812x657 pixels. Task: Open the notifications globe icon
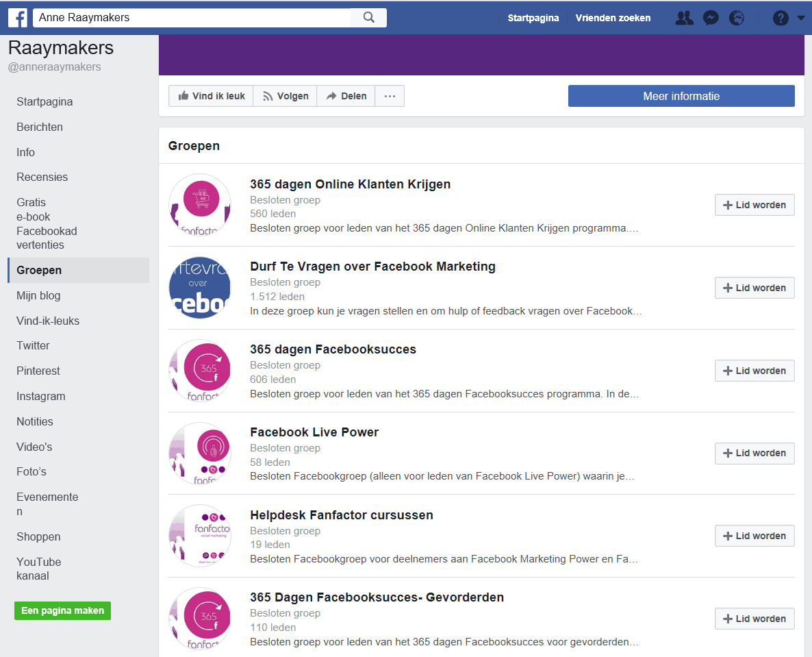coord(737,18)
